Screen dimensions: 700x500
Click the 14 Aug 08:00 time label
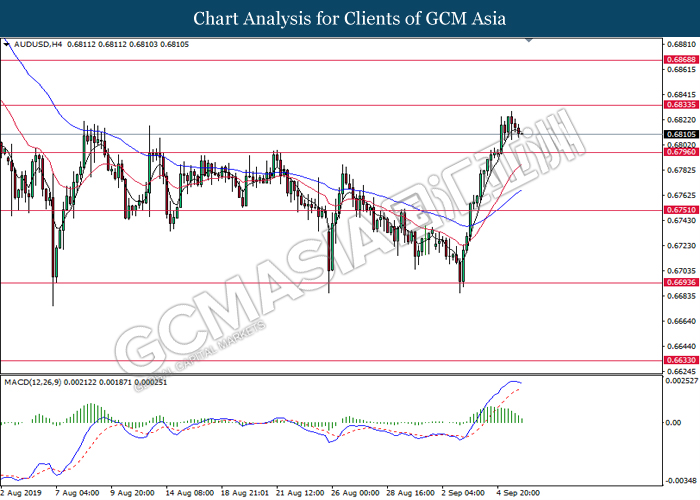point(190,493)
